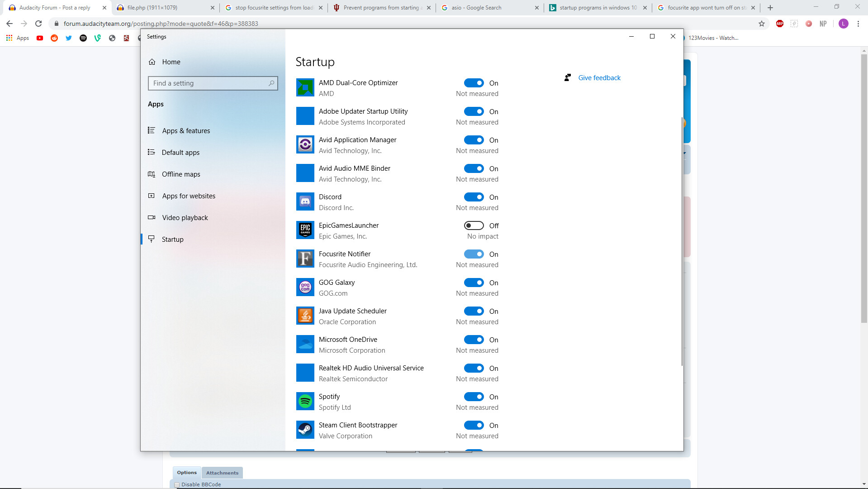The height and width of the screenshot is (489, 868).
Task: Check Disable BBCode in forum page
Action: click(177, 484)
